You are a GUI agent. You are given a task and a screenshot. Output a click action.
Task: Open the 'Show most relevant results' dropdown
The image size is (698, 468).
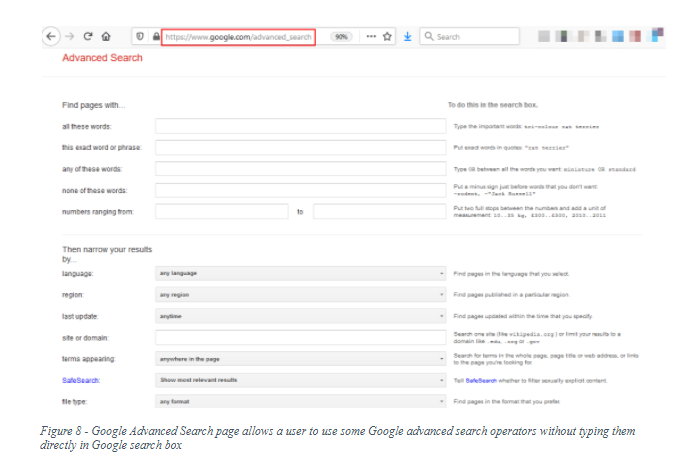coord(300,380)
